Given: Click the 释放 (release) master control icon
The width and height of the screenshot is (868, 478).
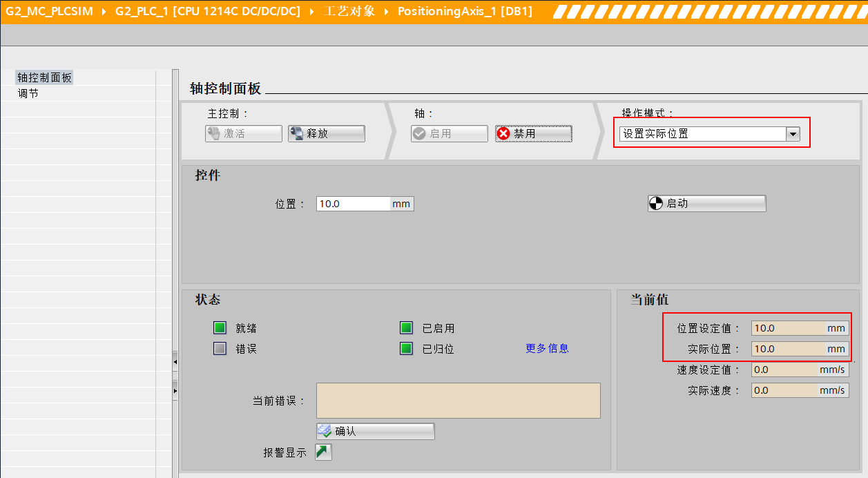Looking at the screenshot, I should click(x=296, y=133).
